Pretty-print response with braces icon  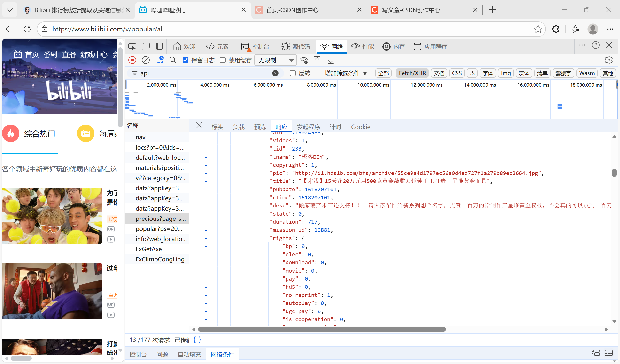(x=197, y=340)
